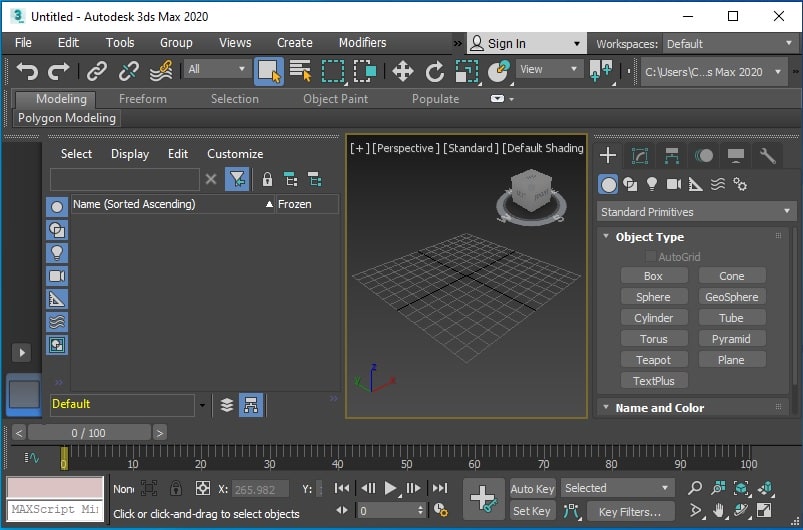803x530 pixels.
Task: Open the Utilities wrench tab
Action: (767, 155)
